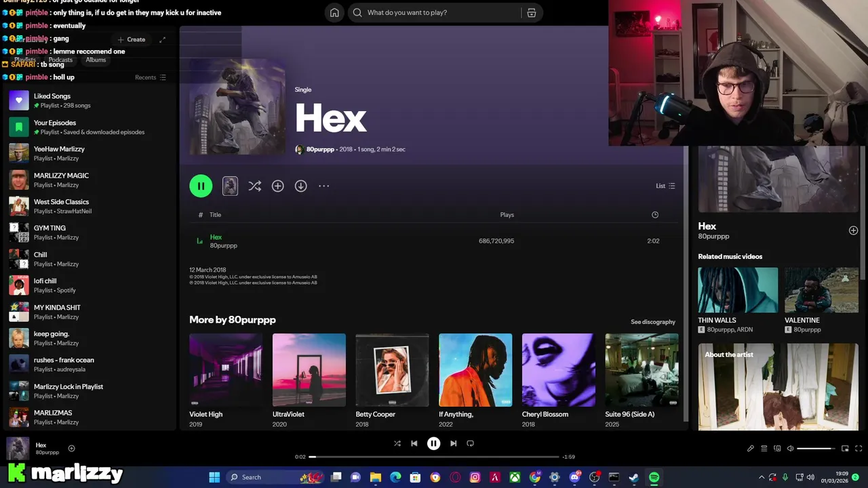Image resolution: width=868 pixels, height=488 pixels.
Task: Open VALENTINE music video
Action: pyautogui.click(x=821, y=300)
